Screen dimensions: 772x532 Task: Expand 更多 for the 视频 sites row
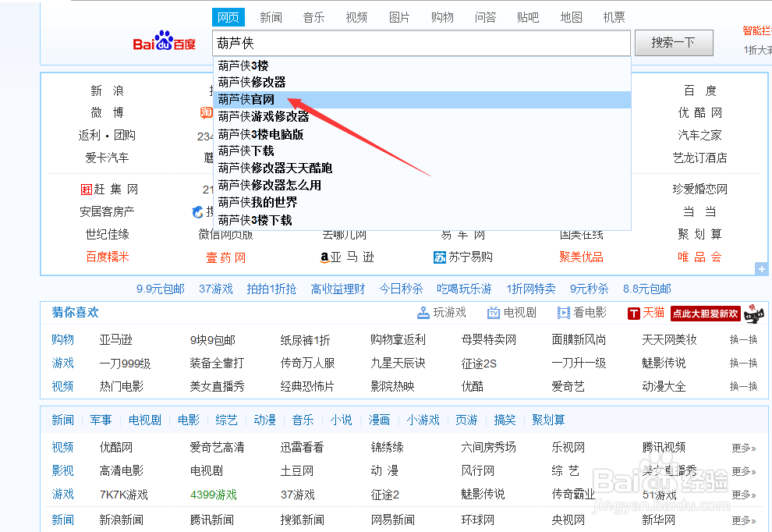[743, 448]
